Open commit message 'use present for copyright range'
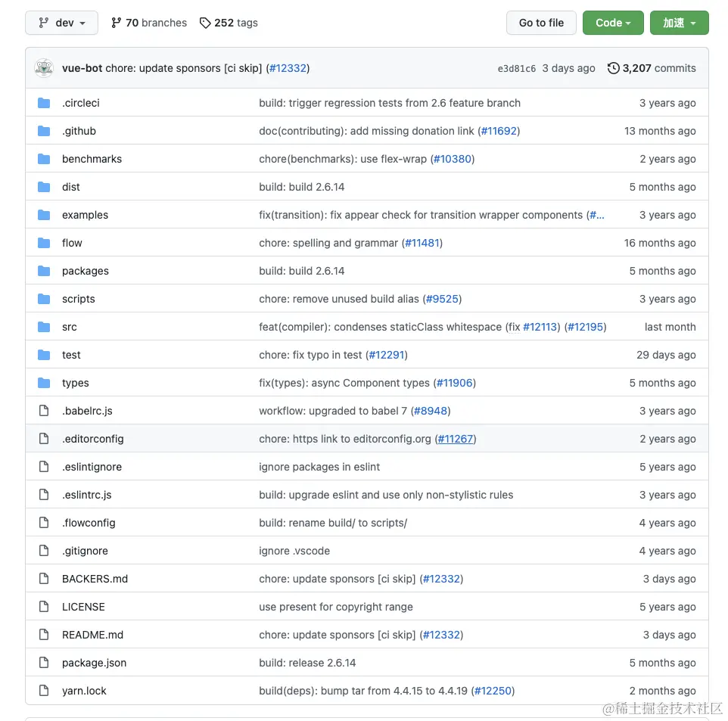Image resolution: width=728 pixels, height=721 pixels. [x=336, y=607]
